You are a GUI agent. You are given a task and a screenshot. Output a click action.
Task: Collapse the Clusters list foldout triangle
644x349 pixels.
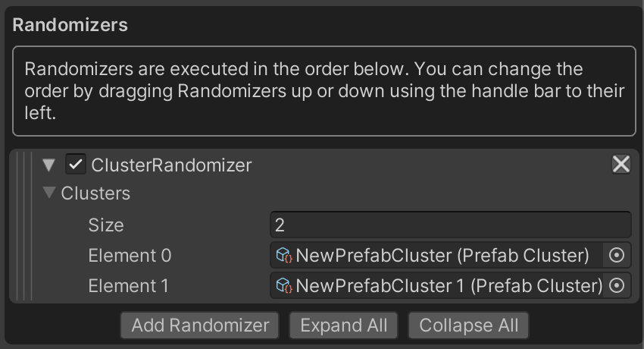pyautogui.click(x=49, y=193)
